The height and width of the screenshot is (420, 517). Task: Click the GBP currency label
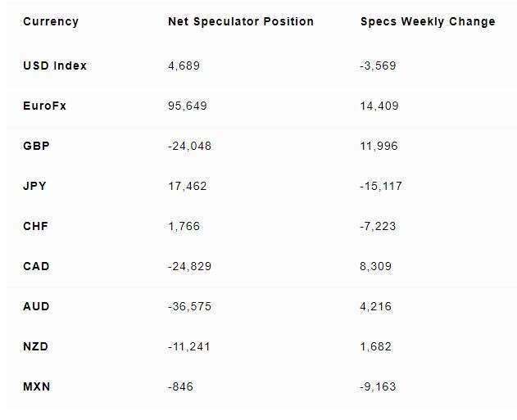(x=36, y=146)
